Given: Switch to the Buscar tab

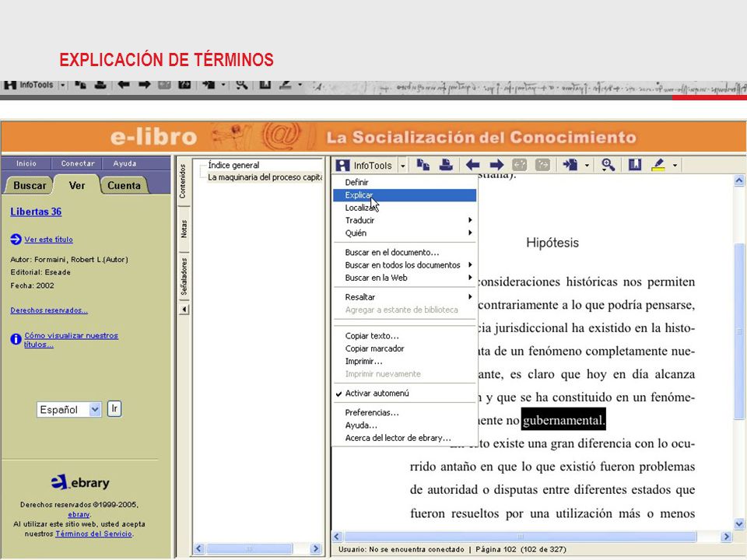Looking at the screenshot, I should pos(30,185).
